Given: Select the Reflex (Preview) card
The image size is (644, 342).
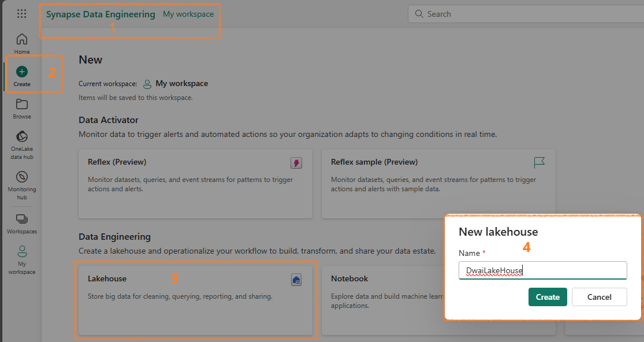Looking at the screenshot, I should click(x=195, y=184).
